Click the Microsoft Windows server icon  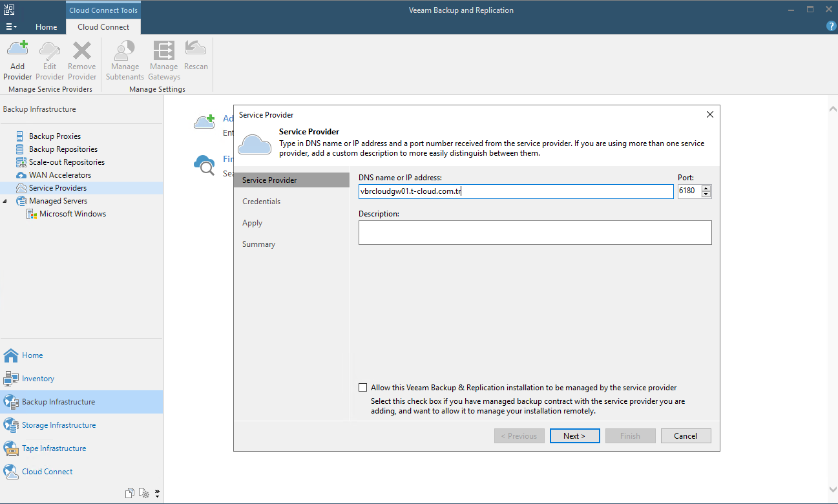[32, 214]
